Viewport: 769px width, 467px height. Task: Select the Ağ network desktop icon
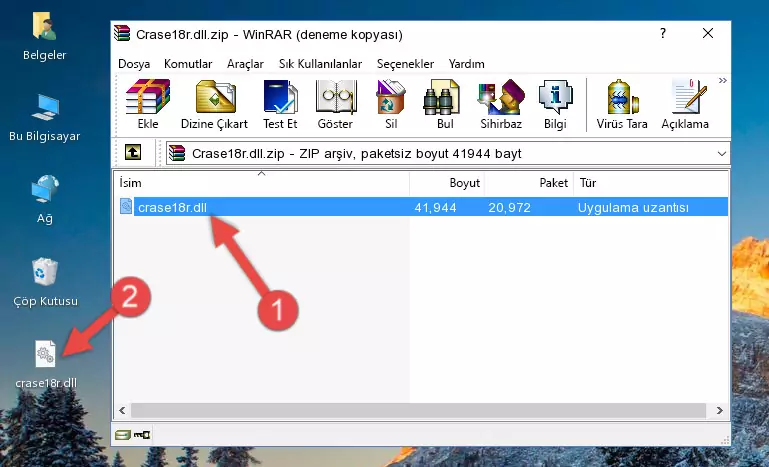pos(45,199)
